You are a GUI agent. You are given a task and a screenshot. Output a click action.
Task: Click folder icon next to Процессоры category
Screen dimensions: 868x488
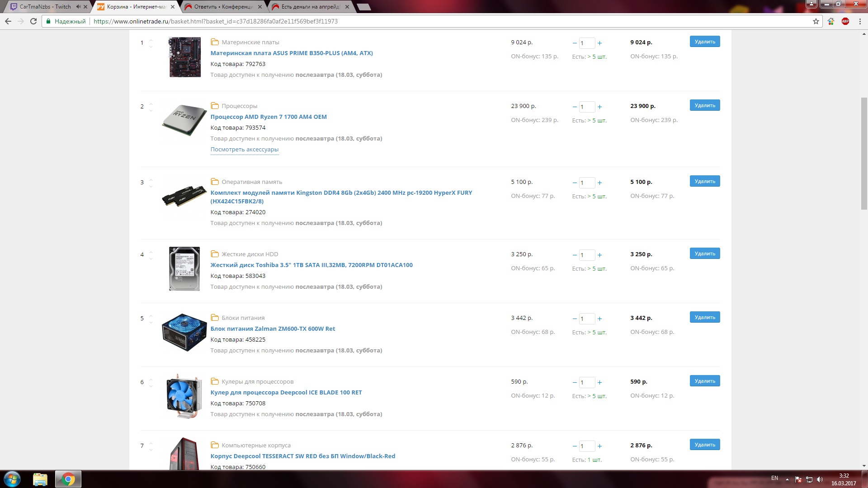click(215, 106)
